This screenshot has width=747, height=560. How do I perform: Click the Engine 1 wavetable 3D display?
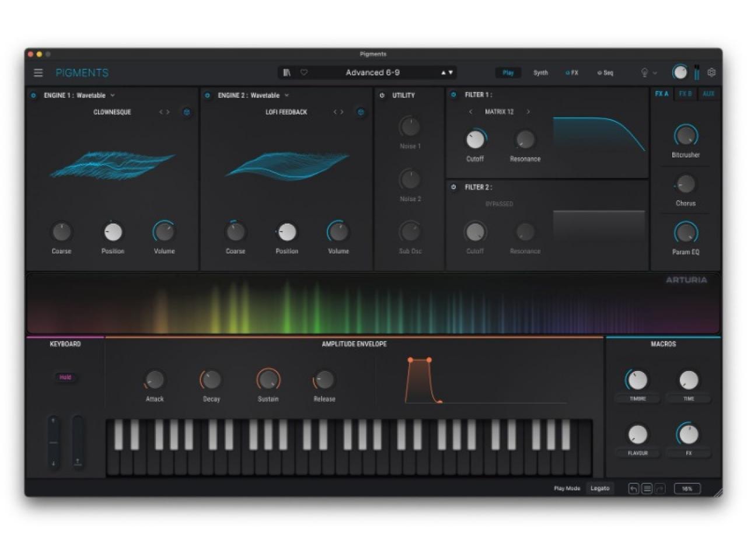click(x=113, y=165)
